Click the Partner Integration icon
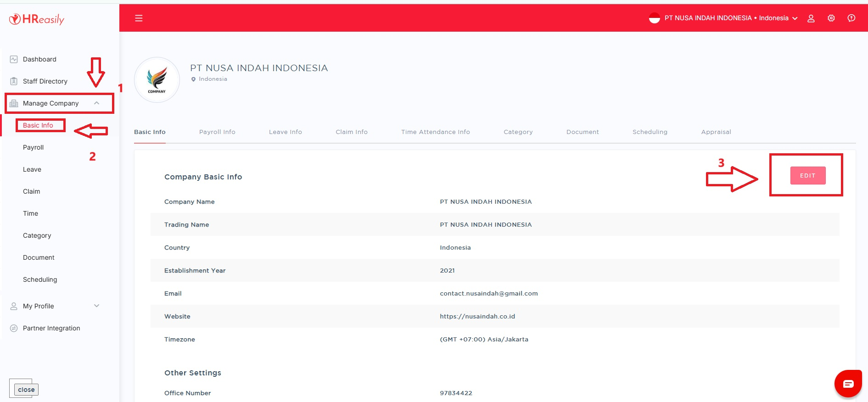This screenshot has height=402, width=868. pos(14,328)
